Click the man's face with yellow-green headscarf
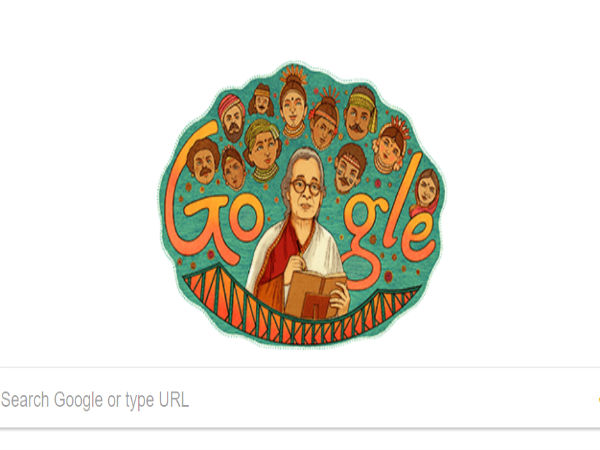Viewport: 600px width, 450px height. [360, 112]
